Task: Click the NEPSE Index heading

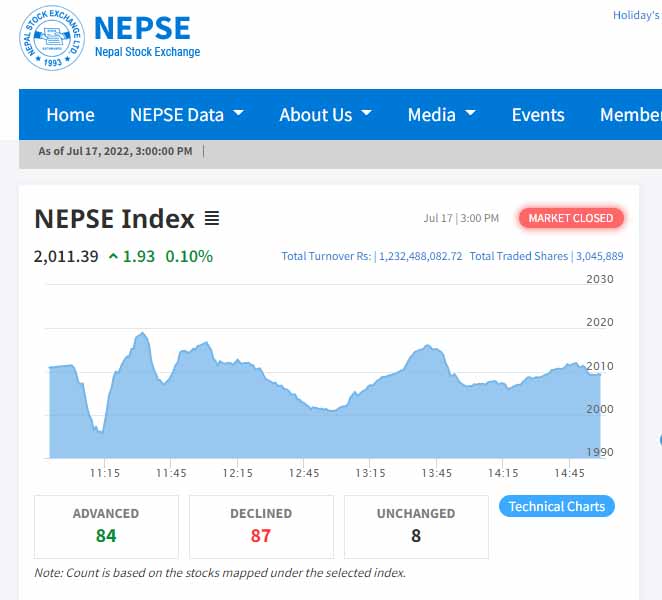Action: tap(114, 219)
